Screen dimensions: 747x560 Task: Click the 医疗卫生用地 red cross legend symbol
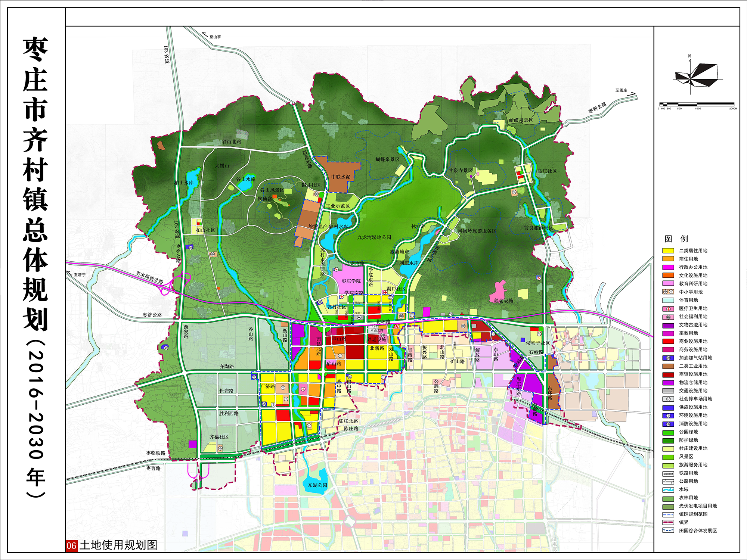668,308
